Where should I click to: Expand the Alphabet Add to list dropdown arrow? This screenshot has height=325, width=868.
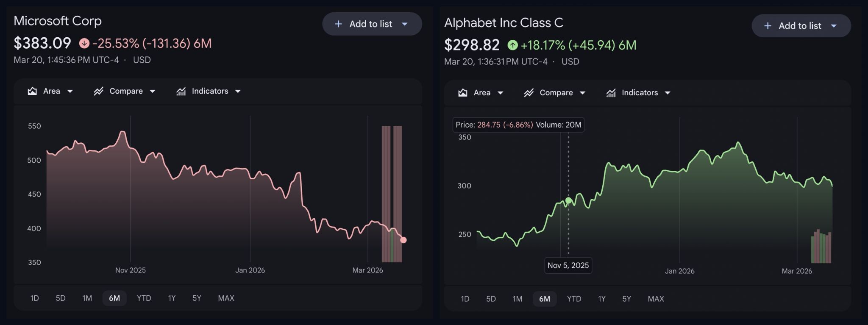(834, 26)
